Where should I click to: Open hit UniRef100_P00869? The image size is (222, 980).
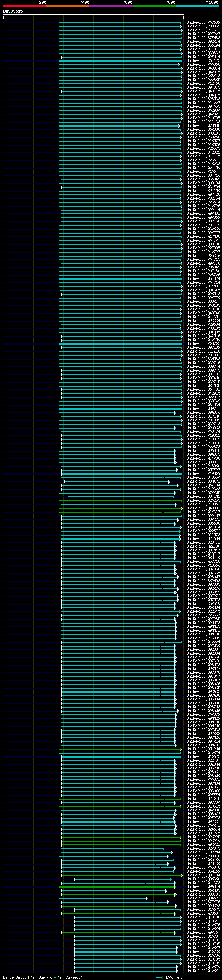point(203,26)
